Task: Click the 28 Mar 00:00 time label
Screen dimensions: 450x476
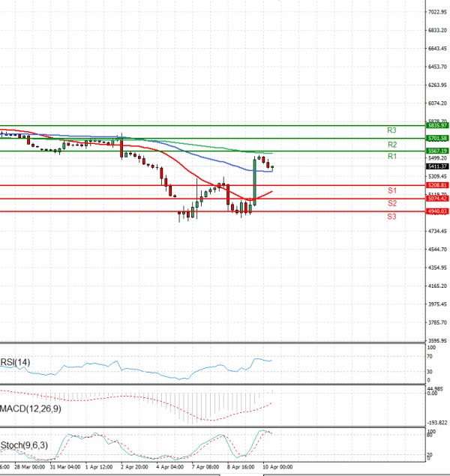Action: 30,467
